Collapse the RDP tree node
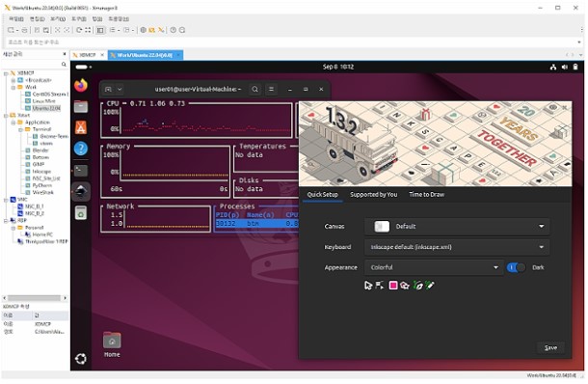The width and height of the screenshot is (588, 384). pos(6,221)
